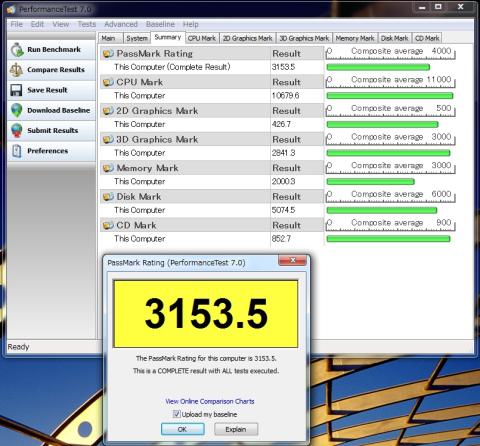Screen dimensions: 480x446
Task: Click the 3D Graphics Mark section header
Action: (x=185, y=139)
